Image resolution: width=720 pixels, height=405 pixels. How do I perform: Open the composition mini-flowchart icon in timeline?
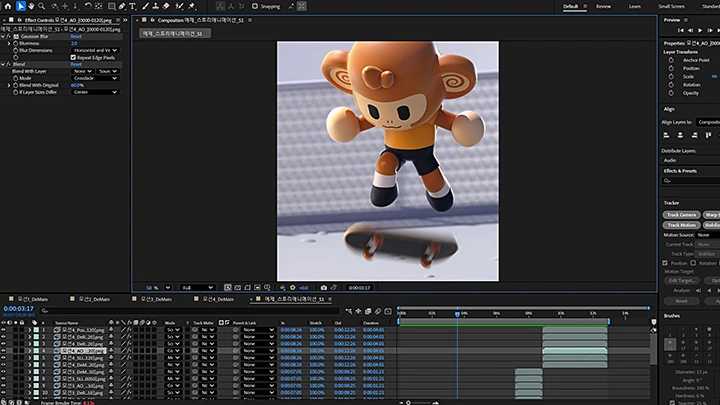[349, 311]
